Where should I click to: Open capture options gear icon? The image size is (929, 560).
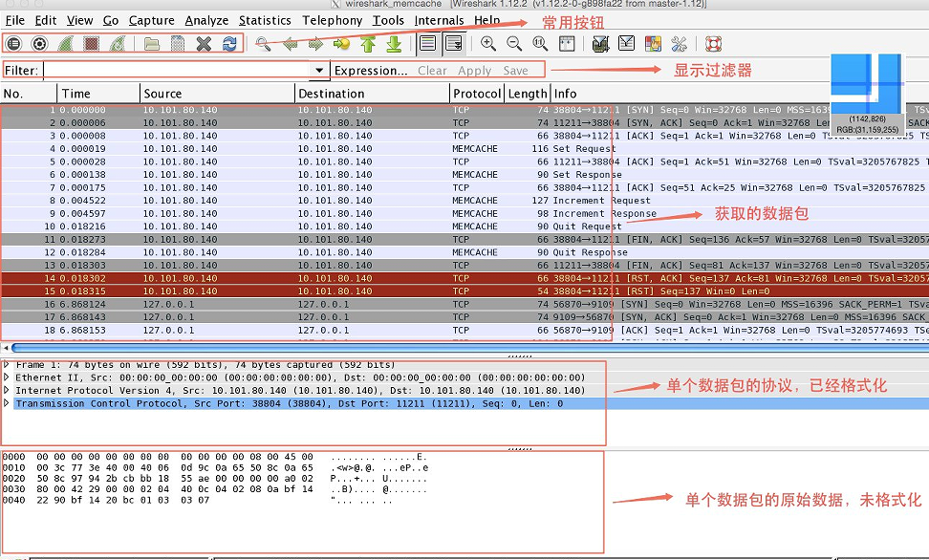(x=39, y=44)
